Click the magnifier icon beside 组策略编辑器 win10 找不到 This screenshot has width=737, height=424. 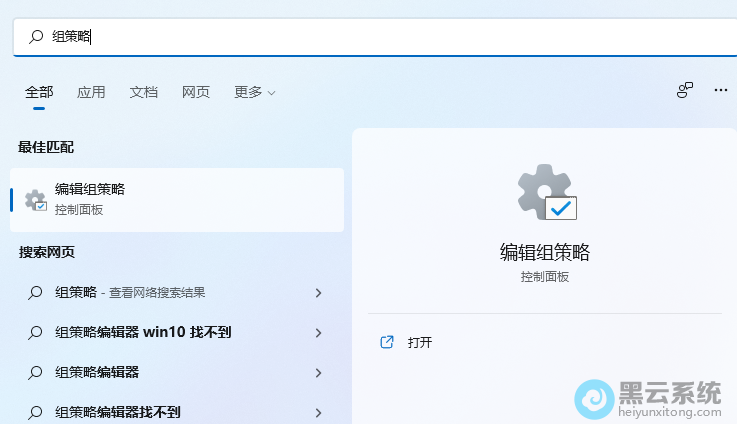pyautogui.click(x=35, y=332)
